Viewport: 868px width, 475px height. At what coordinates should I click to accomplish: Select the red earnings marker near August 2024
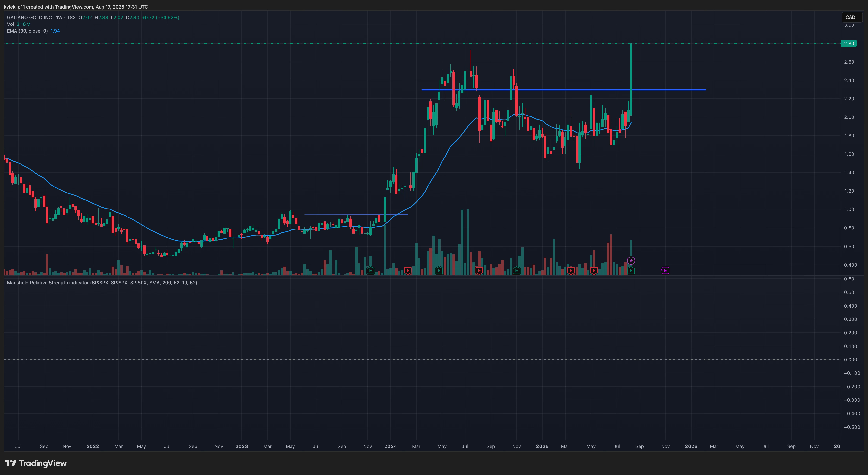click(479, 270)
